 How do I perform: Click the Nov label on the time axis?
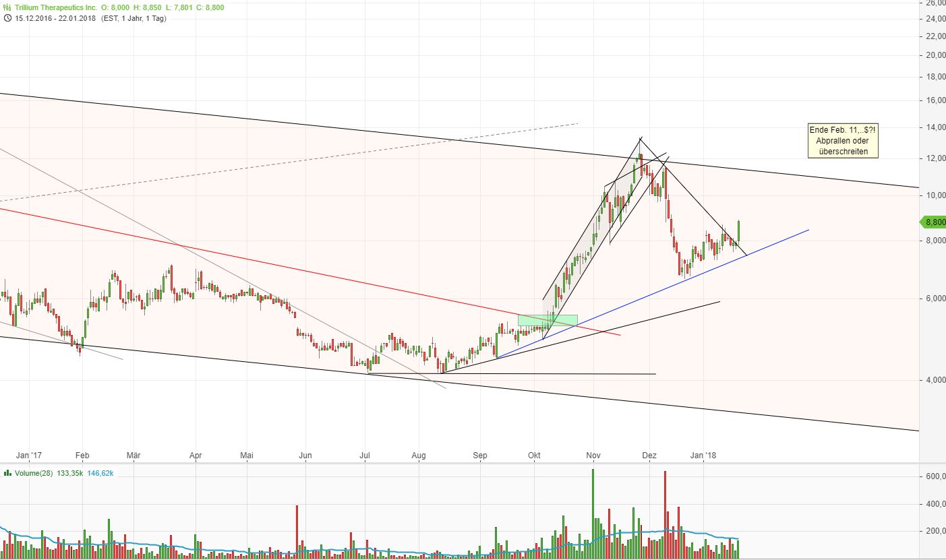pos(592,456)
